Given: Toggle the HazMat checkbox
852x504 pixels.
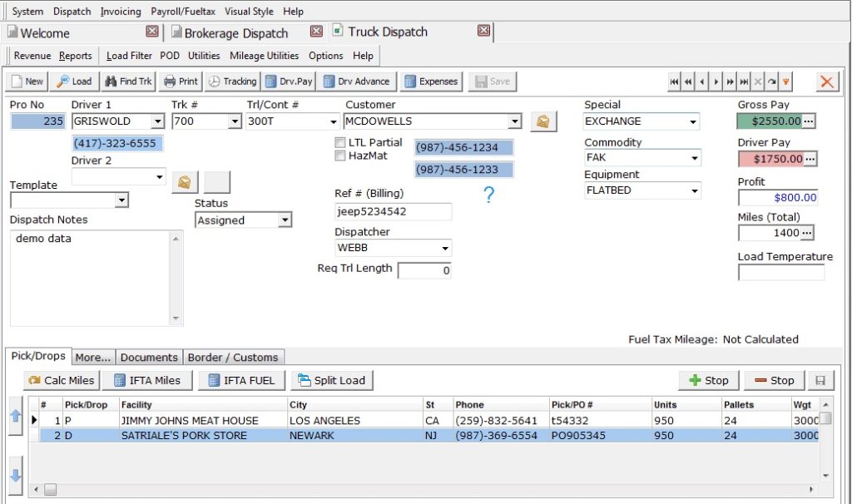Looking at the screenshot, I should pos(339,154).
